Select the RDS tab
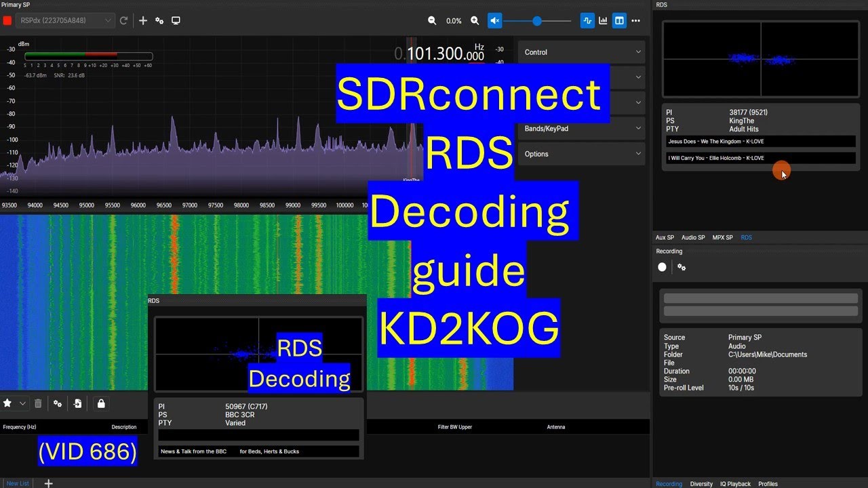The image size is (868, 488). point(746,238)
